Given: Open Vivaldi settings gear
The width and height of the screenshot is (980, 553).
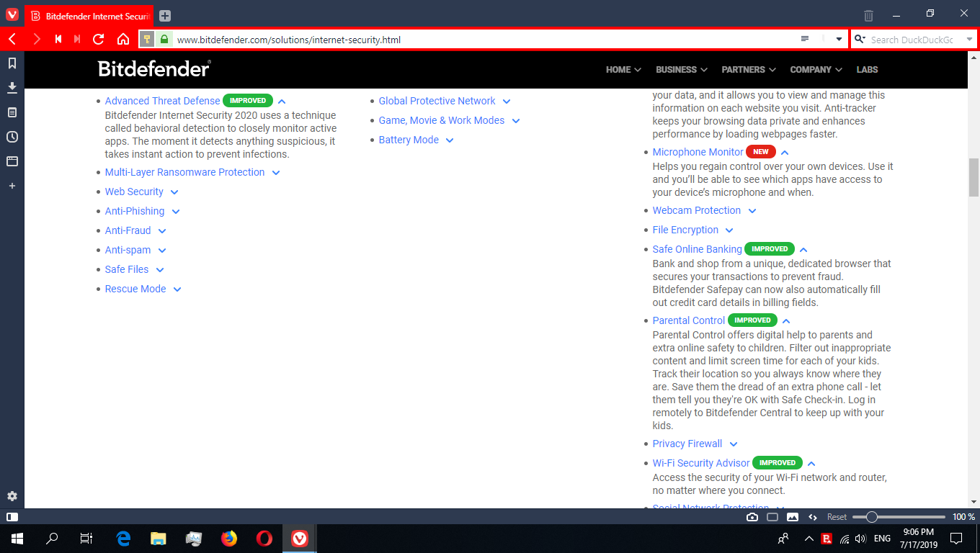Looking at the screenshot, I should click(x=12, y=496).
